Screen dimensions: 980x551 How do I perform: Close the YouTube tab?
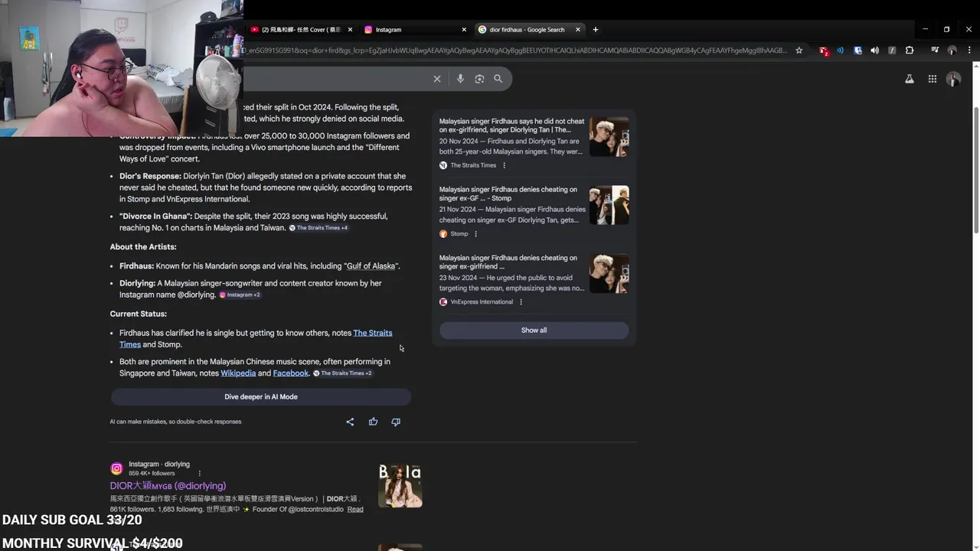point(350,30)
